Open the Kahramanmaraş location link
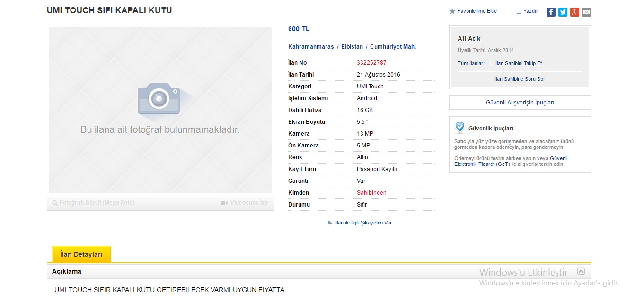This screenshot has width=644, height=302. pos(311,47)
